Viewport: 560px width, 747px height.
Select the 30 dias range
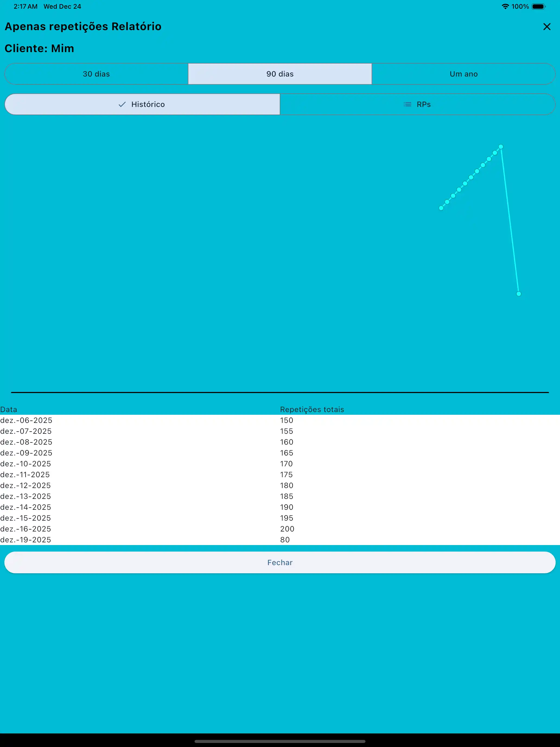(96, 74)
